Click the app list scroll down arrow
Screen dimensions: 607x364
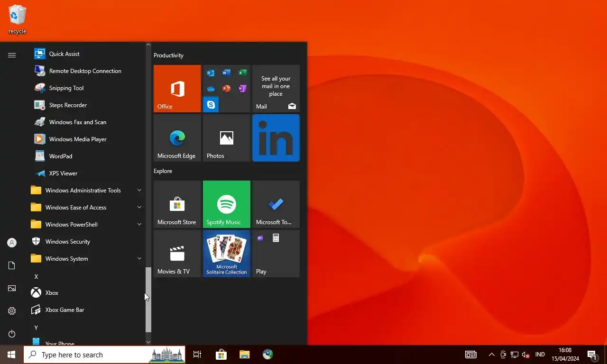click(x=148, y=342)
